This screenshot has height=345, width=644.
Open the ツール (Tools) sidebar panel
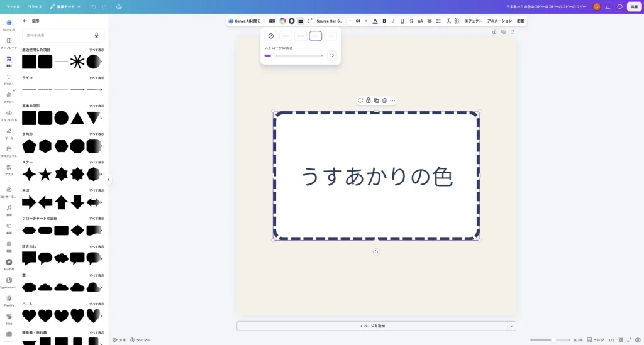pyautogui.click(x=9, y=133)
